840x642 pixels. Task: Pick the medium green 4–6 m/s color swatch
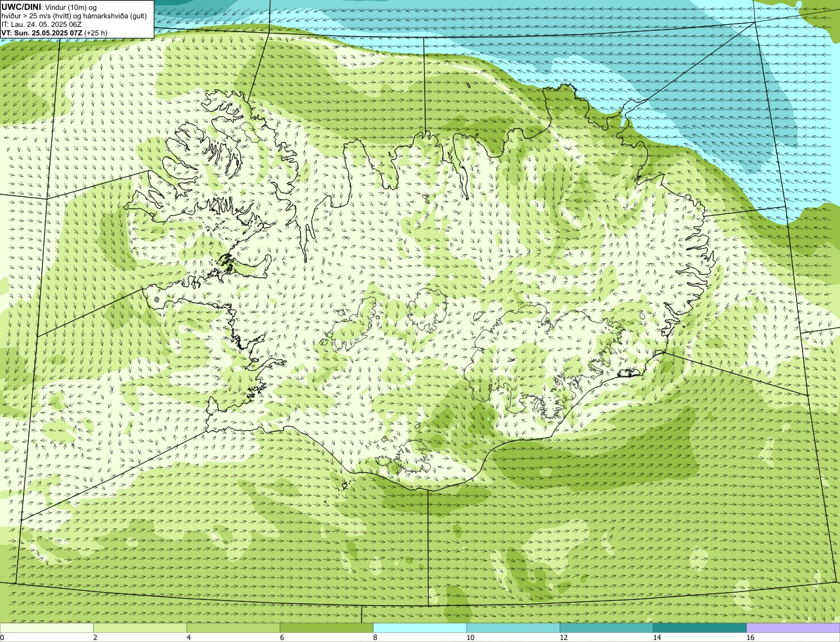[233, 628]
